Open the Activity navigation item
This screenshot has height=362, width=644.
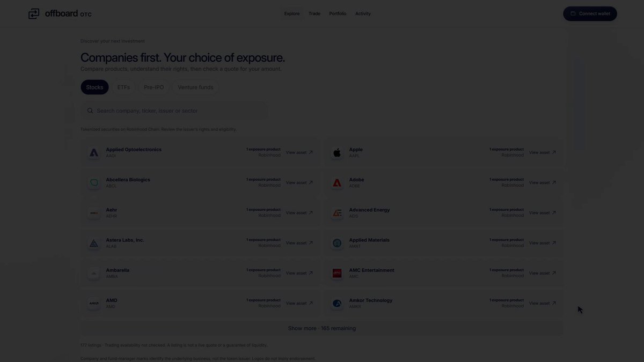[363, 13]
